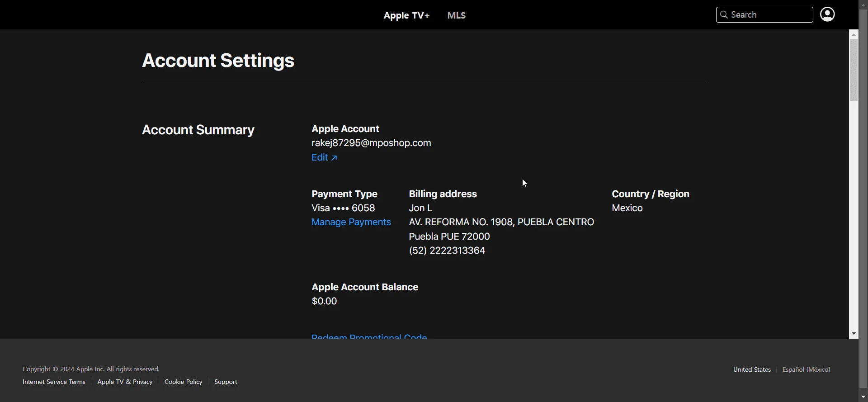Click the $0.00 account balance
The image size is (868, 402).
point(324,301)
